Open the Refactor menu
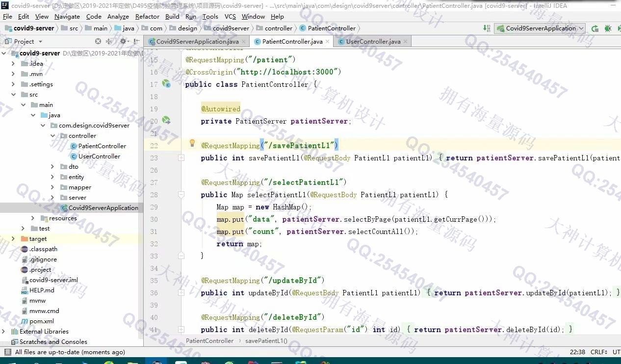Image resolution: width=621 pixels, height=364 pixels. pos(147,16)
